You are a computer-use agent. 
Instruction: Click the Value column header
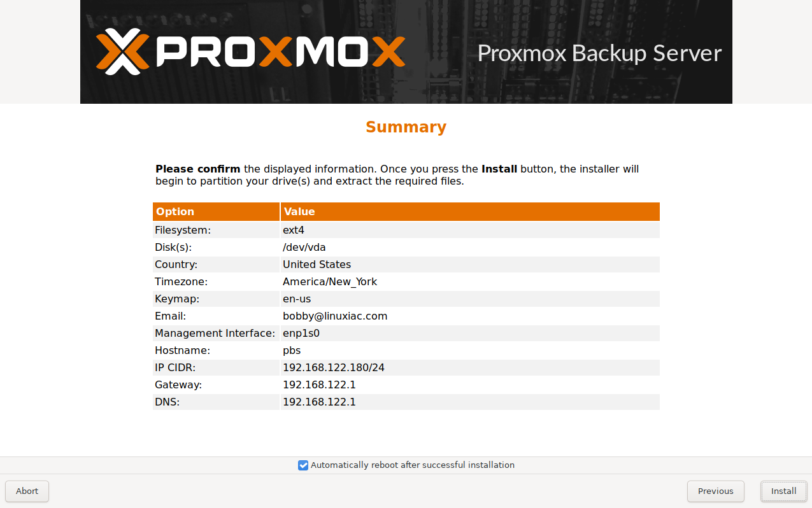(470, 211)
